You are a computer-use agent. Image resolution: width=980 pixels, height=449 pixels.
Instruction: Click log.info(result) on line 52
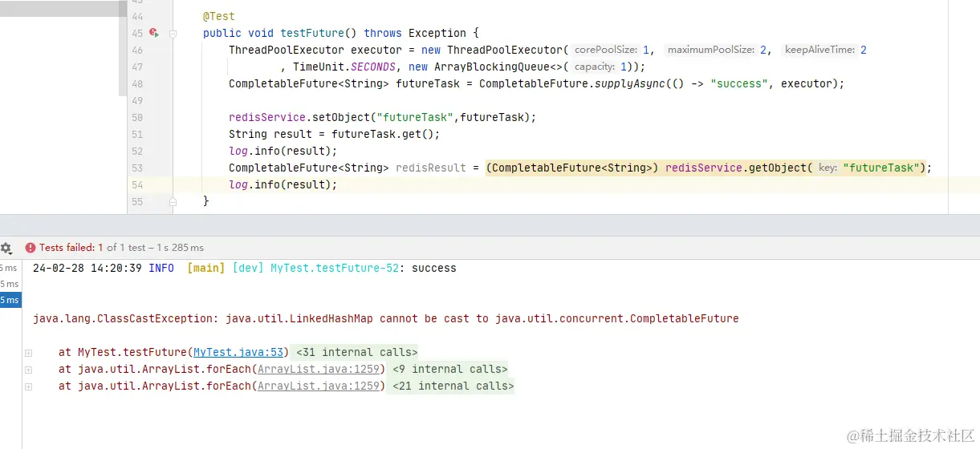pos(280,151)
